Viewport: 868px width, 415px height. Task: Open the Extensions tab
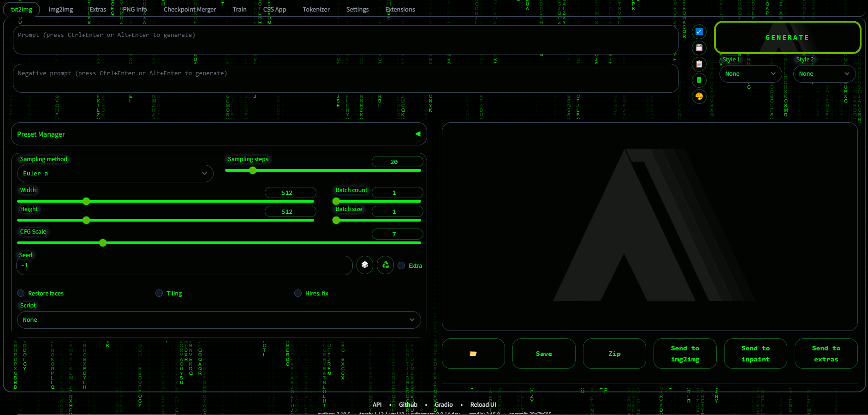coord(400,9)
